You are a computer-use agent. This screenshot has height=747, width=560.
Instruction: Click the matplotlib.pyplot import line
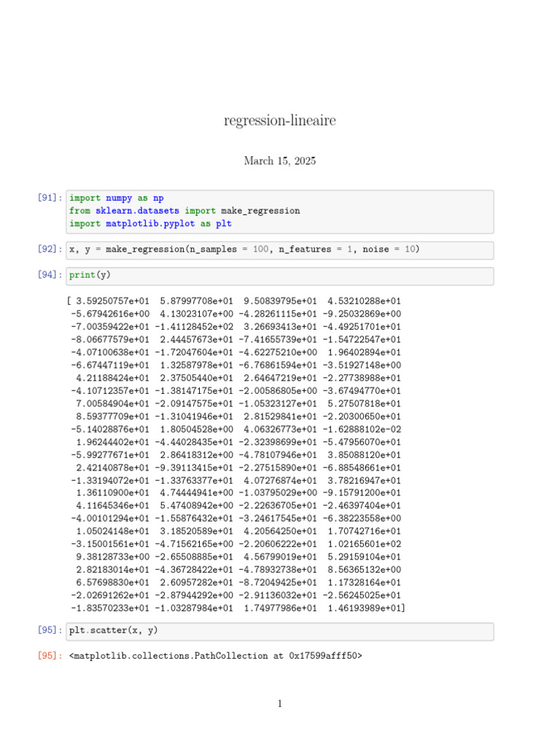pyautogui.click(x=150, y=223)
